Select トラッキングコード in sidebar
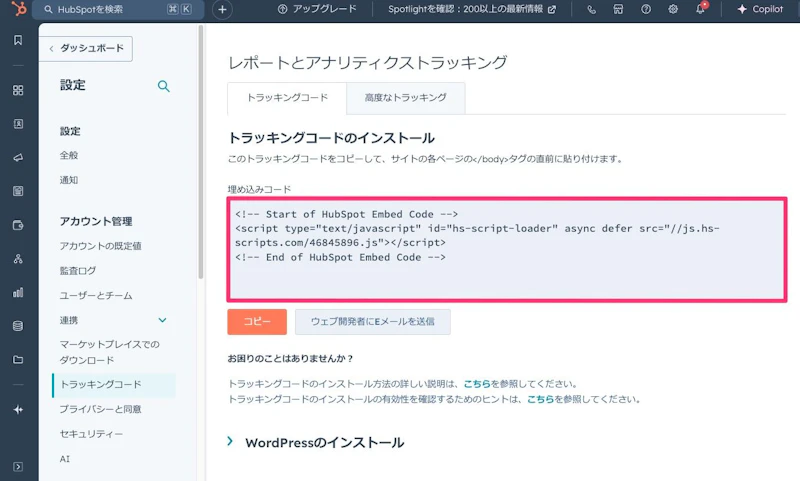This screenshot has height=481, width=800. pos(114,385)
